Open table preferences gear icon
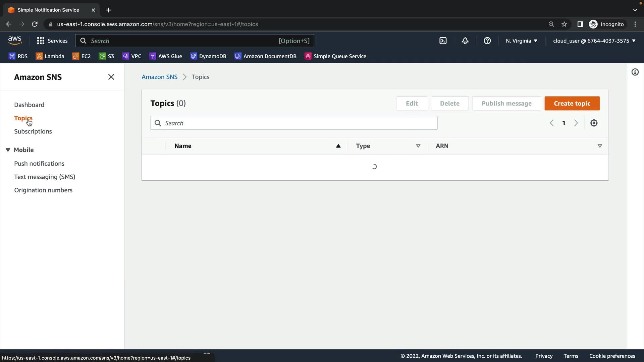Viewport: 644px width, 362px height. point(594,123)
